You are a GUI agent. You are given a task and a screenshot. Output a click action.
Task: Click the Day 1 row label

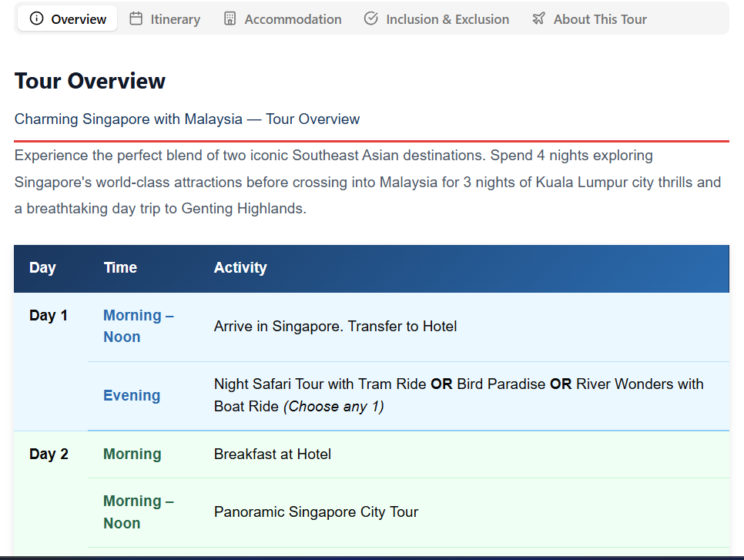[49, 316]
